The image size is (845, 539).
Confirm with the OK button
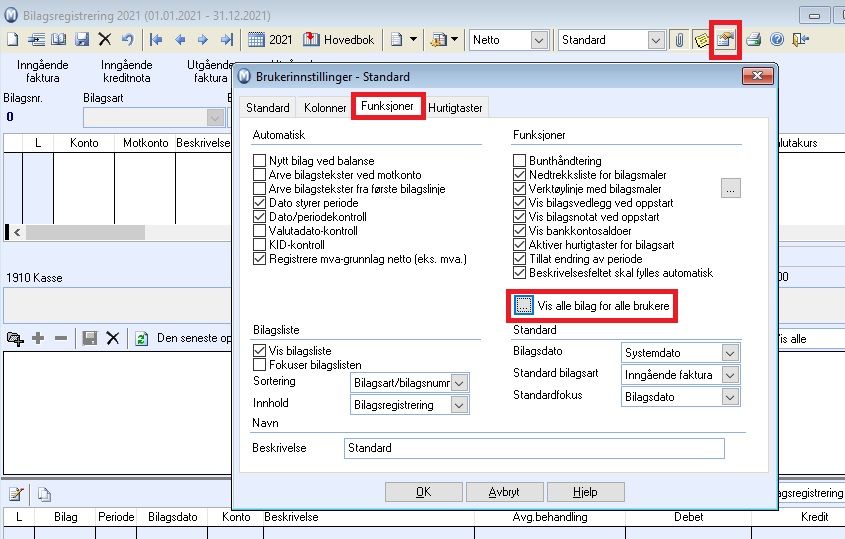pos(424,492)
